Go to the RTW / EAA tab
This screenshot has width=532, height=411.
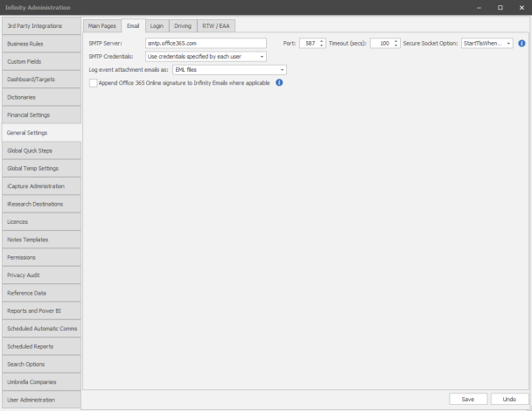coord(219,26)
